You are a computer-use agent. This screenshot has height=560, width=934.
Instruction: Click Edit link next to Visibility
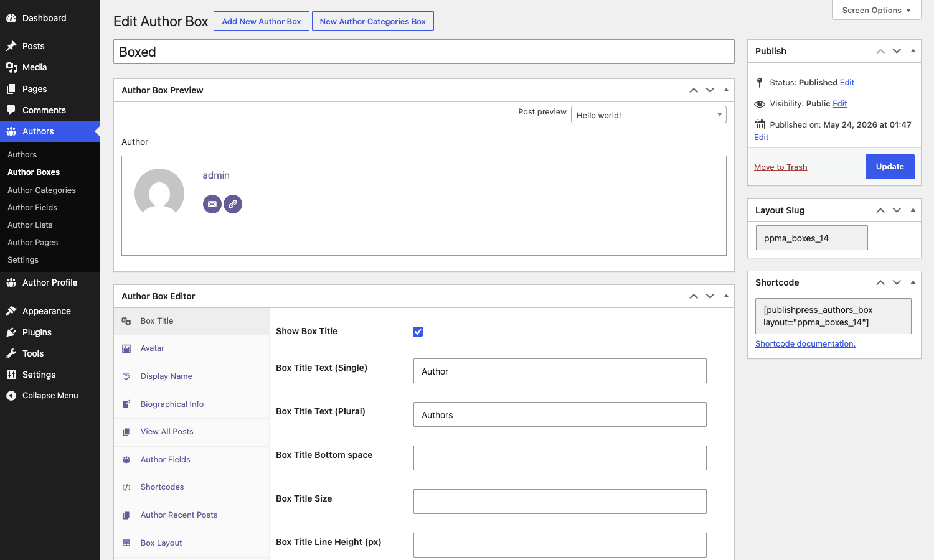pyautogui.click(x=840, y=103)
